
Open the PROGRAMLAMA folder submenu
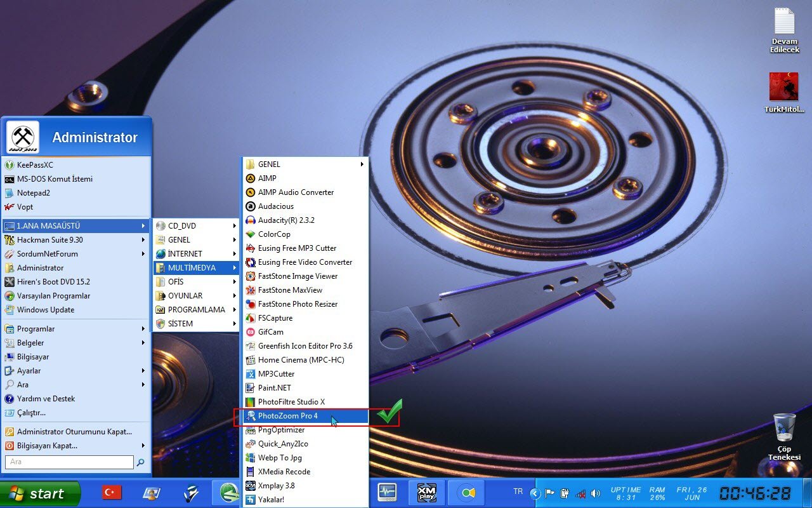[196, 310]
